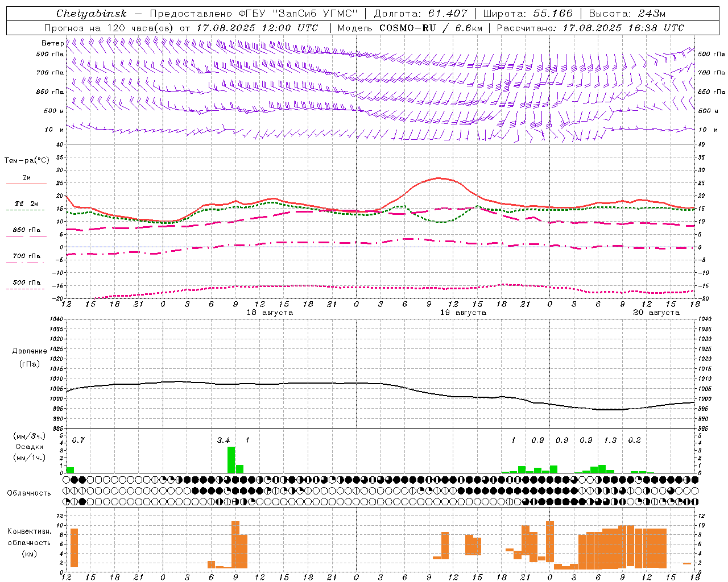Click the 1.3 precipitation value
Viewport: 728px width, 582px height.
(x=610, y=440)
